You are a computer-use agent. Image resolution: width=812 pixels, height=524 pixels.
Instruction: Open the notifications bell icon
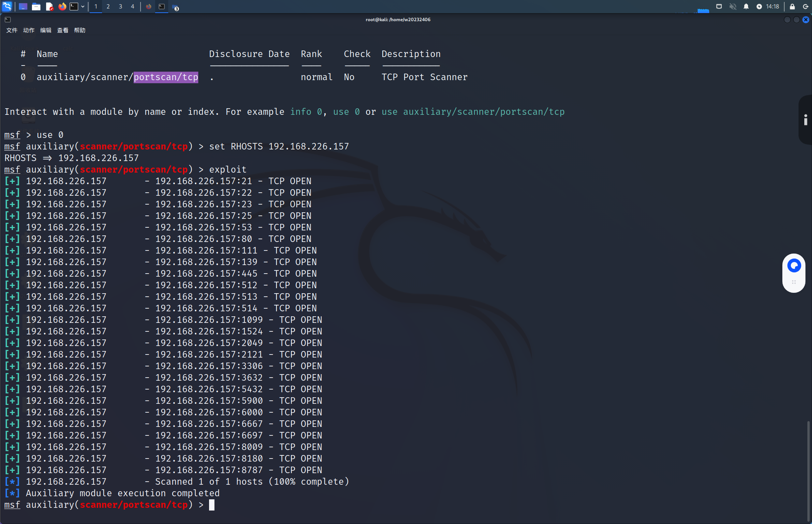(746, 7)
